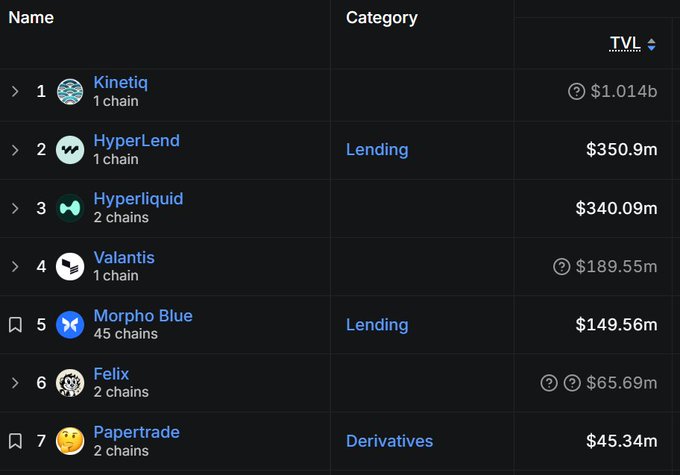Click the question mark next to Valantis TVL
Screen dimensions: 680x475
coord(562,266)
